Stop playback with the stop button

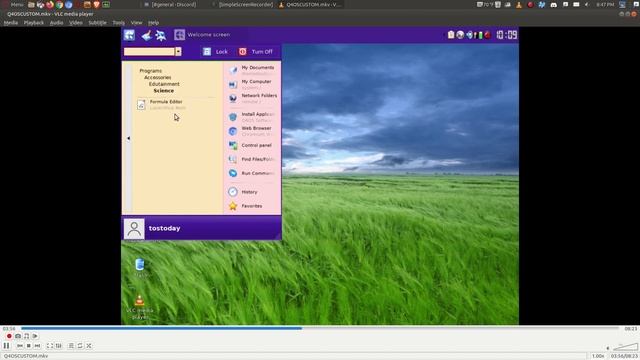(29, 346)
